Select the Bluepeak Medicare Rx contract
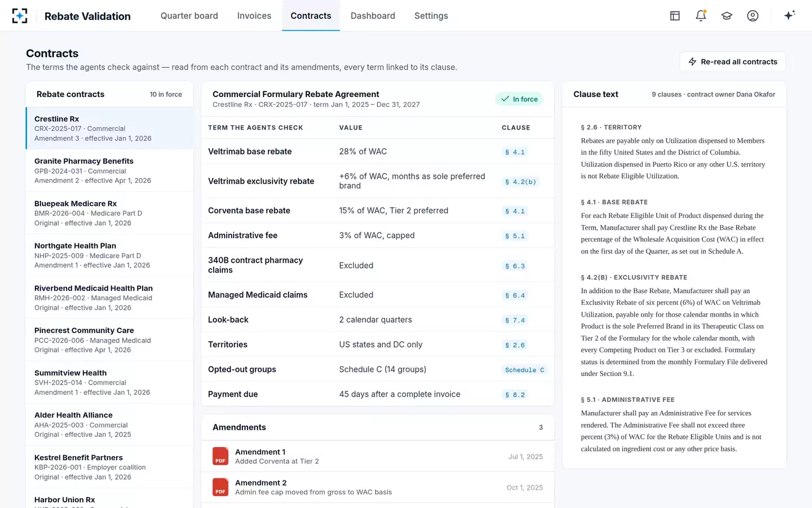Screen dimensions: 812x508 coord(109,213)
